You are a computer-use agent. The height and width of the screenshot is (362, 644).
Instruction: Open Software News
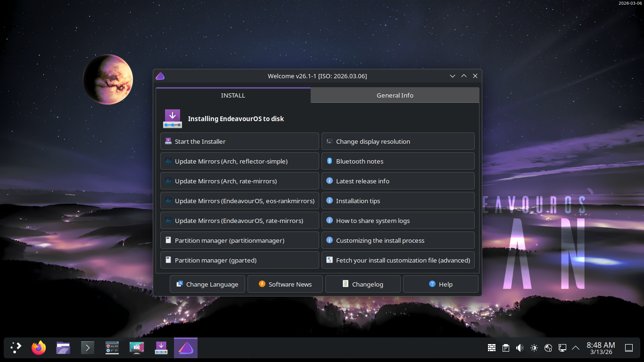click(285, 284)
